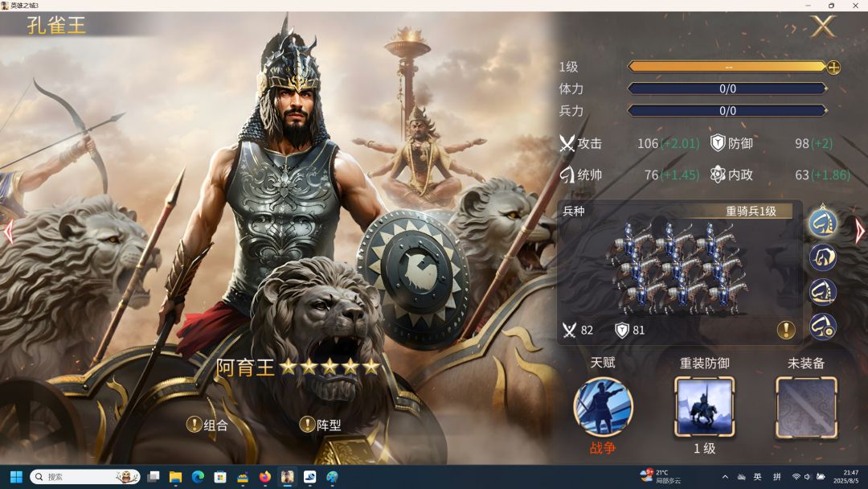The image size is (868, 489).
Task: Click the game app icon on taskbar
Action: click(287, 477)
